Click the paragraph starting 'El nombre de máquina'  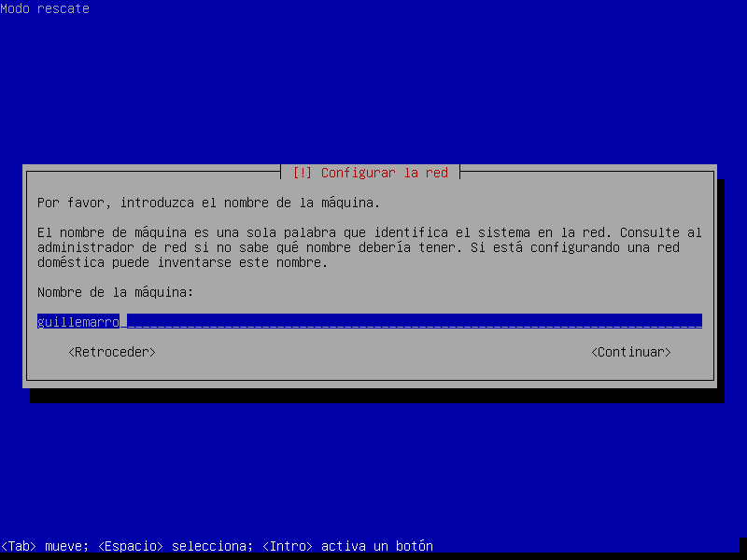tap(370, 247)
